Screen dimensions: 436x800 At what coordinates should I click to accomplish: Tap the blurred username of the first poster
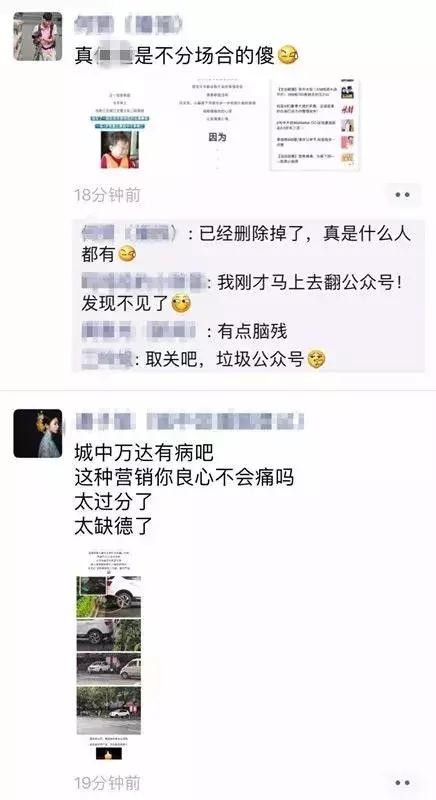click(129, 25)
